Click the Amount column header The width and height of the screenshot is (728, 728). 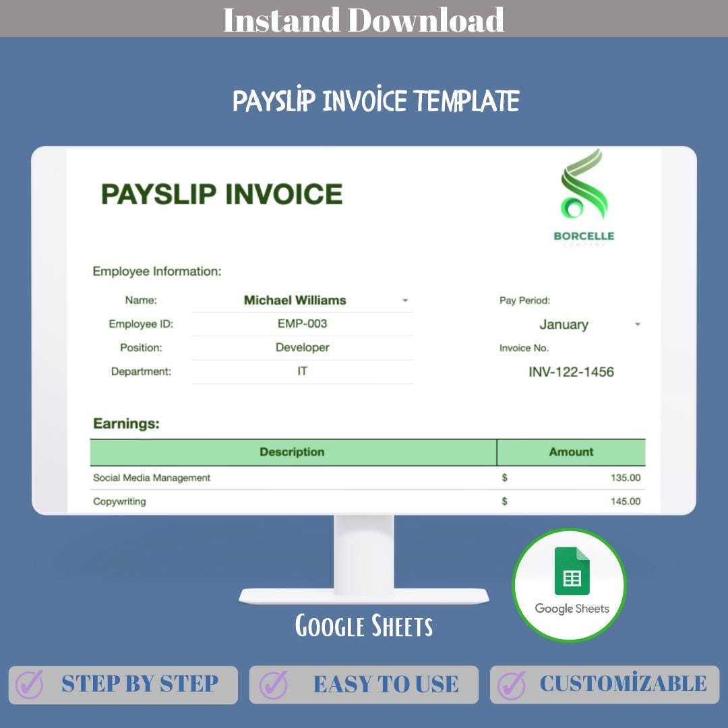[571, 452]
